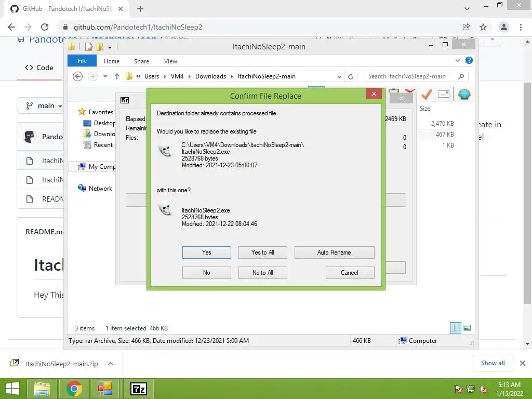Open a new Chrome tab
532x399 pixels.
click(x=140, y=9)
